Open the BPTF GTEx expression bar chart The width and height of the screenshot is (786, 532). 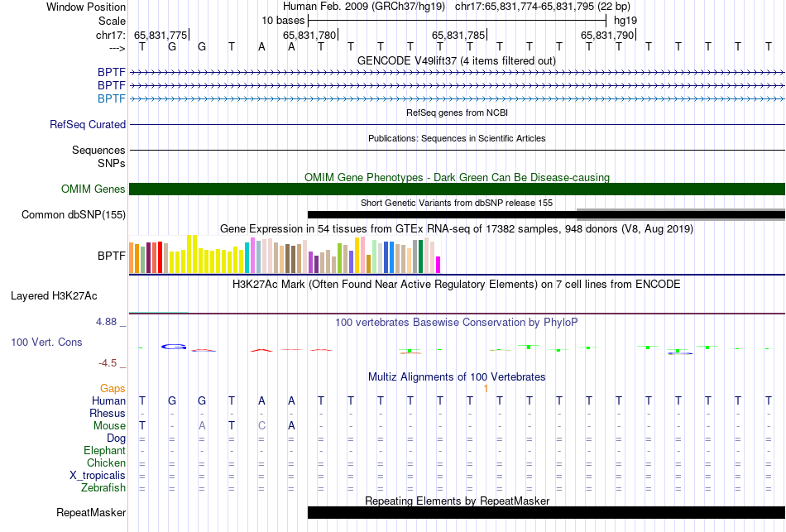point(285,254)
